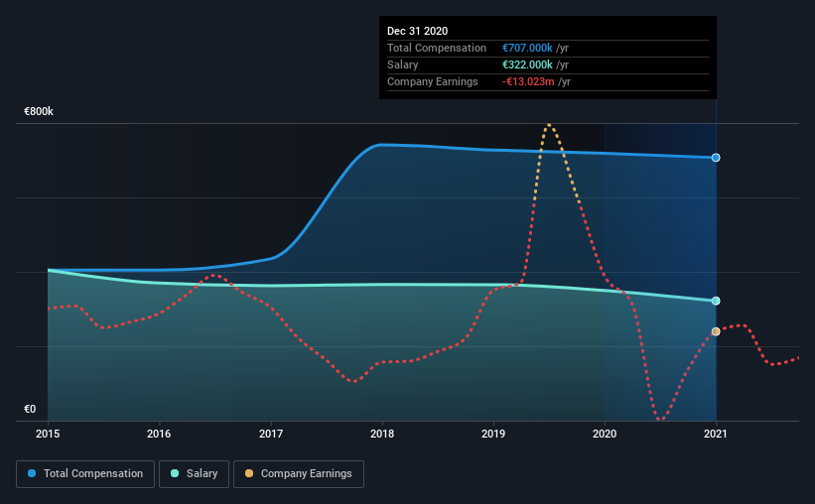Click the 2017 x-axis label

tap(271, 434)
